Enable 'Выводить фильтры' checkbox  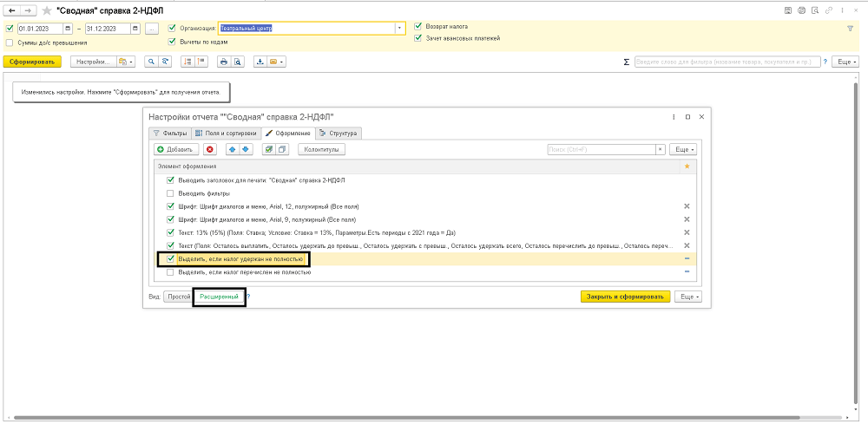click(170, 193)
